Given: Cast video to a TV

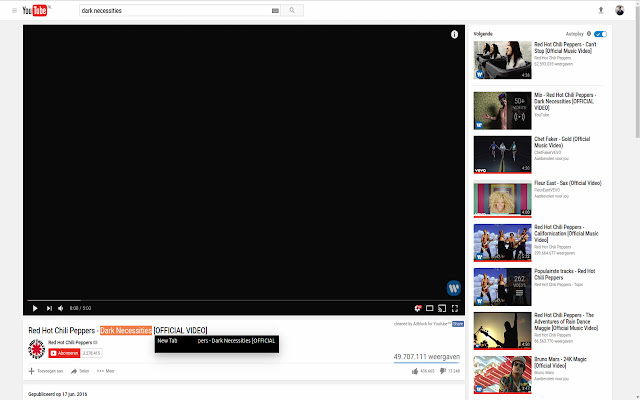Looking at the screenshot, I should 442,308.
